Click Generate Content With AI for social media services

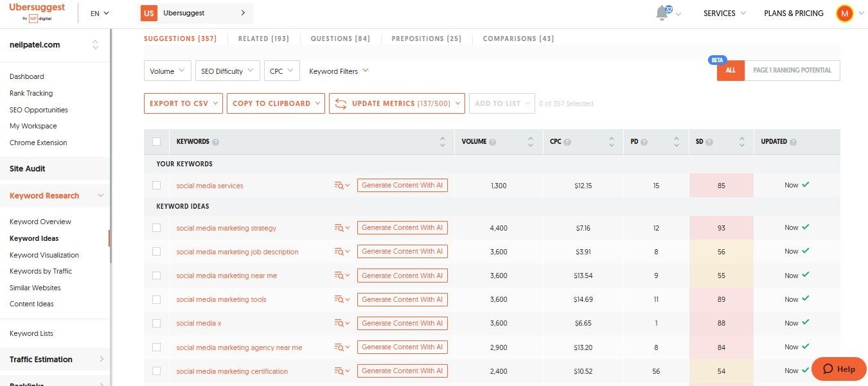402,186
